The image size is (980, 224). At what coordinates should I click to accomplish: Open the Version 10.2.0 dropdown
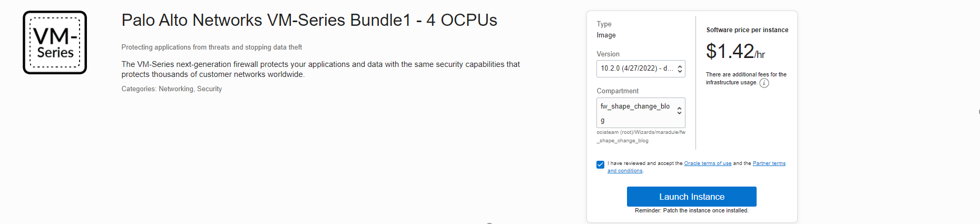point(636,69)
